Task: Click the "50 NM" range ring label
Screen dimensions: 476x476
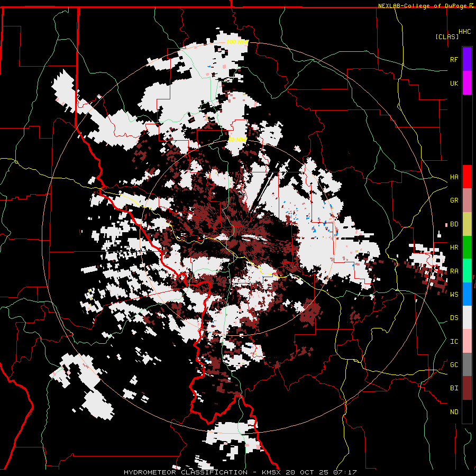Action: (x=237, y=140)
